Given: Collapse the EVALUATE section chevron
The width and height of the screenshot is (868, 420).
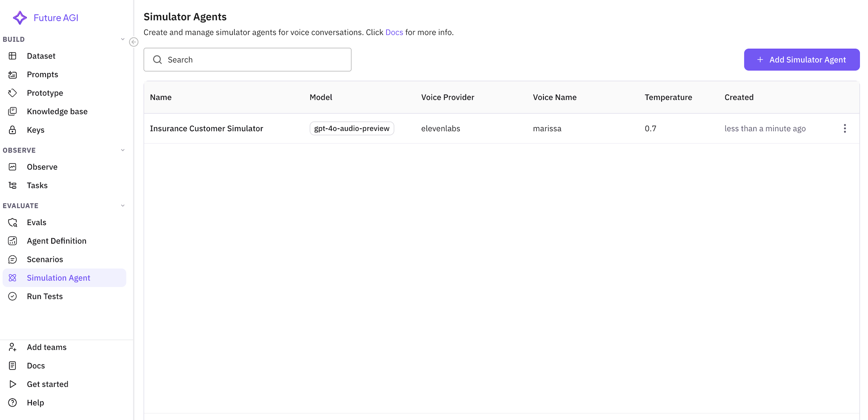Looking at the screenshot, I should [123, 206].
